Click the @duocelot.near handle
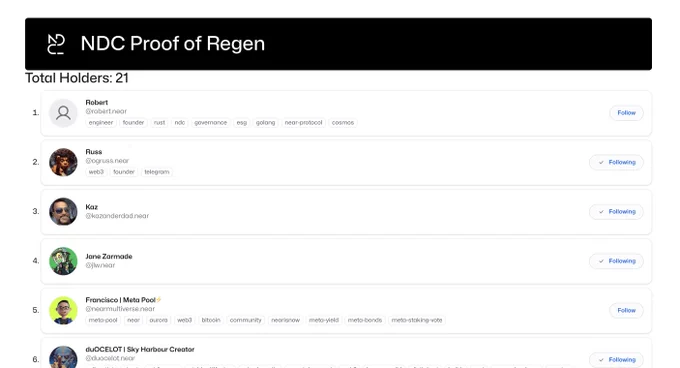Viewport: 680px width, 368px height. 110,358
